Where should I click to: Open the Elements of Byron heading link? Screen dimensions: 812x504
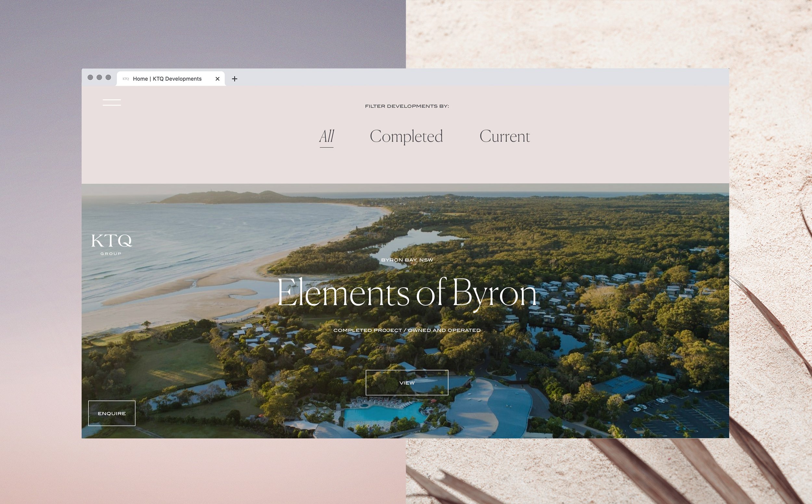[x=407, y=293]
